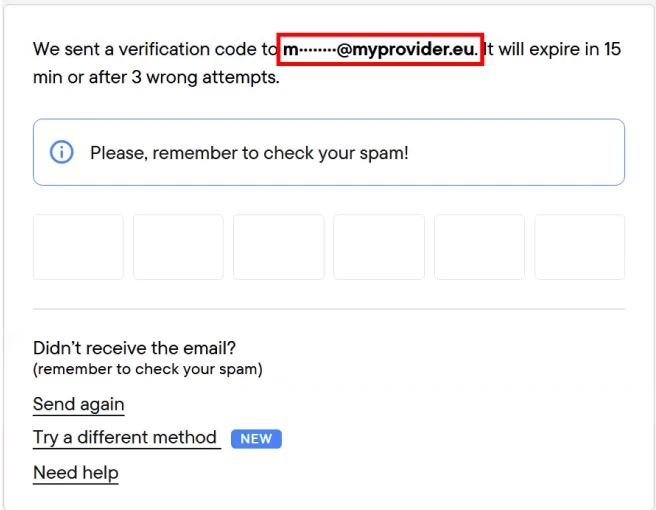656x510 pixels.
Task: Click the 'It will expire in 15' text
Action: click(x=553, y=49)
